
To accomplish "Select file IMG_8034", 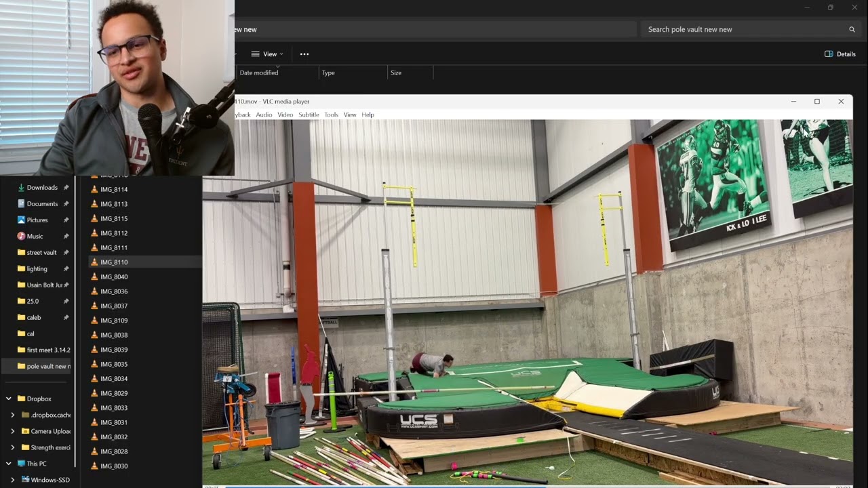I will coord(114,379).
